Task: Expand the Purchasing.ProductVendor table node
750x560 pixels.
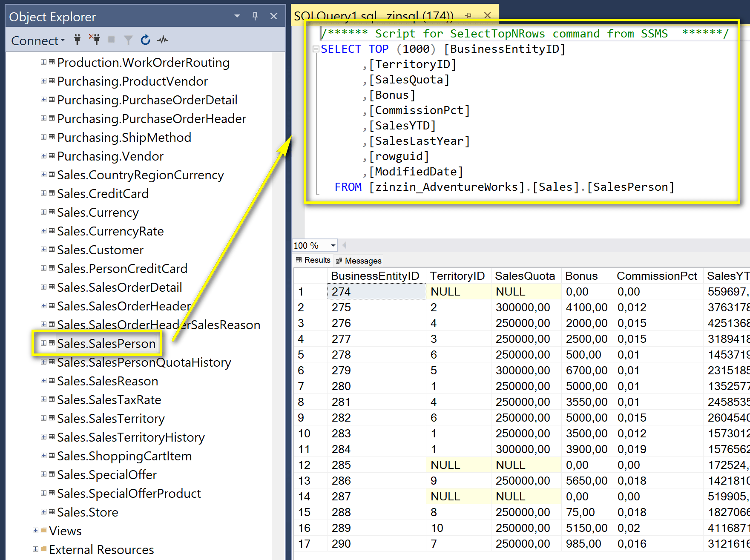Action: coord(43,81)
